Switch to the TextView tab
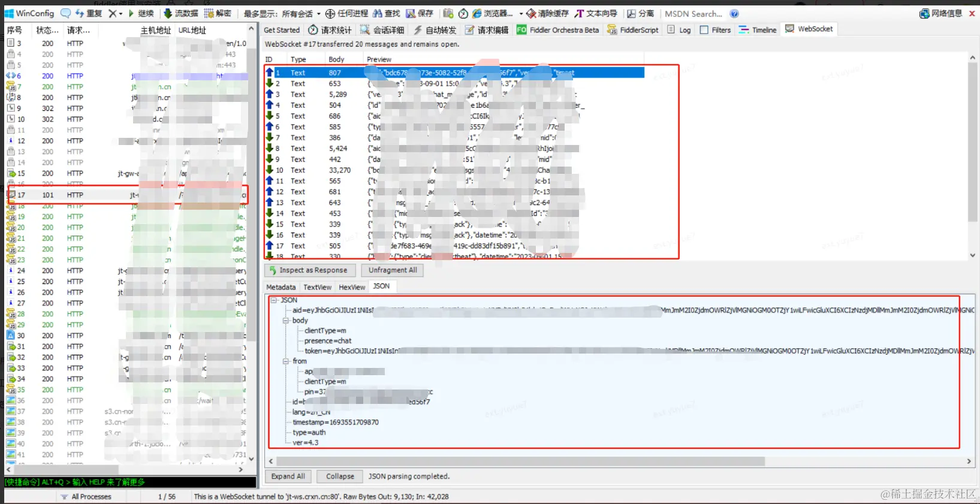 pos(317,287)
